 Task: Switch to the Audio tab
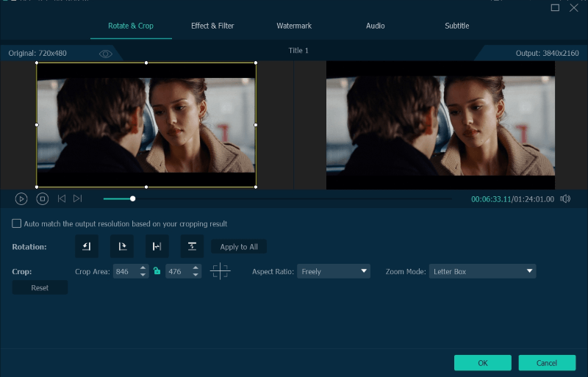pyautogui.click(x=376, y=26)
